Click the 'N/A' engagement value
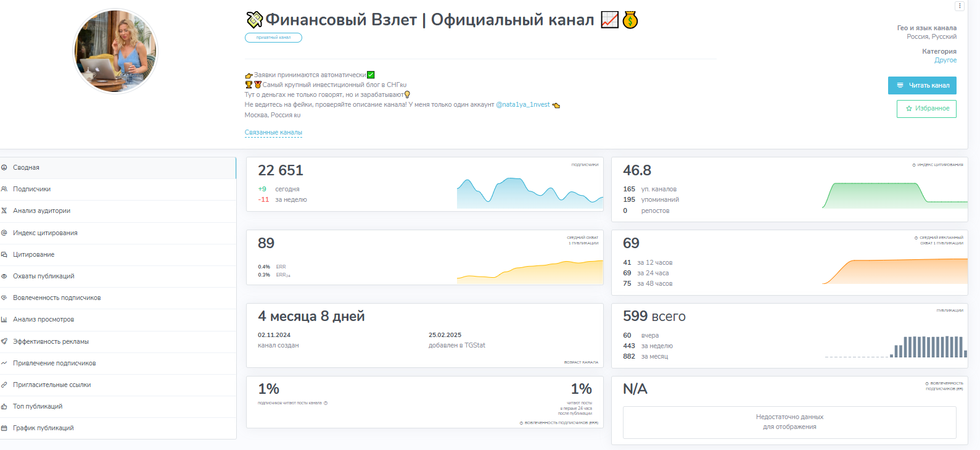 635,389
